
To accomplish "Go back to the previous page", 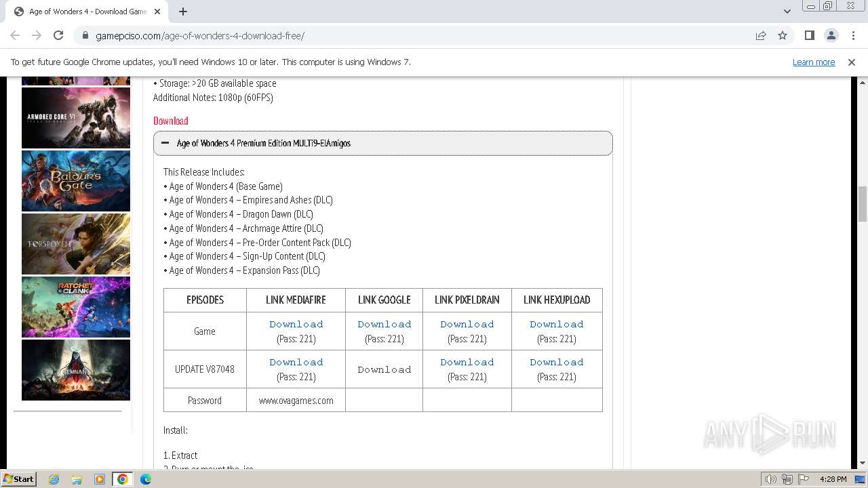I will [x=15, y=35].
